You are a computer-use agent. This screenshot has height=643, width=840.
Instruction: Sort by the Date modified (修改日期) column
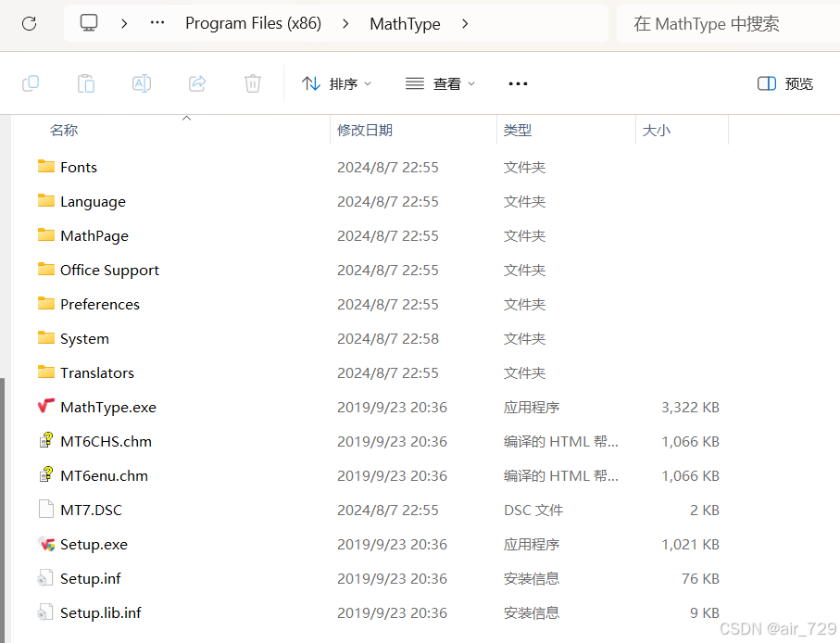(365, 131)
